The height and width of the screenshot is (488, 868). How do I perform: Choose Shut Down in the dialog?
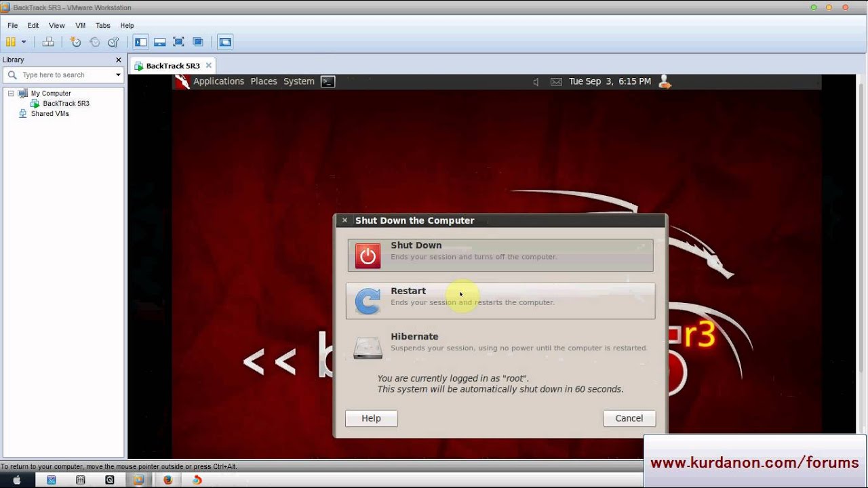[500, 255]
